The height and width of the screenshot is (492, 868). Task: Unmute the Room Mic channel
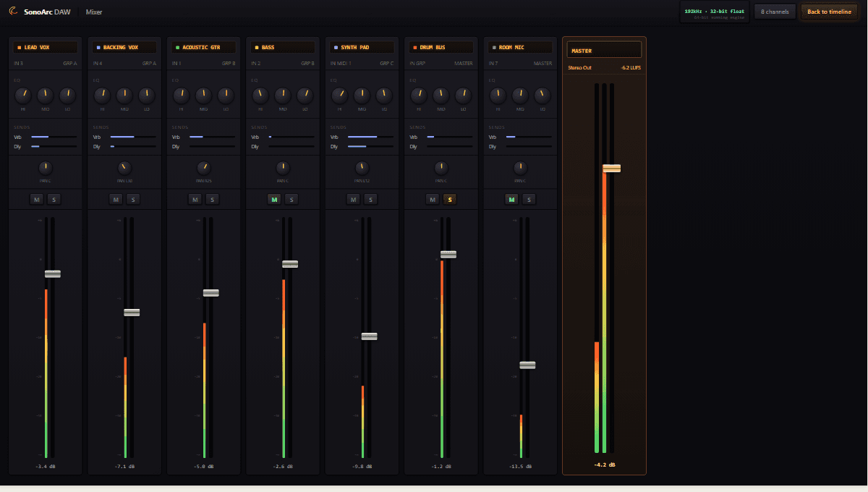(x=511, y=199)
